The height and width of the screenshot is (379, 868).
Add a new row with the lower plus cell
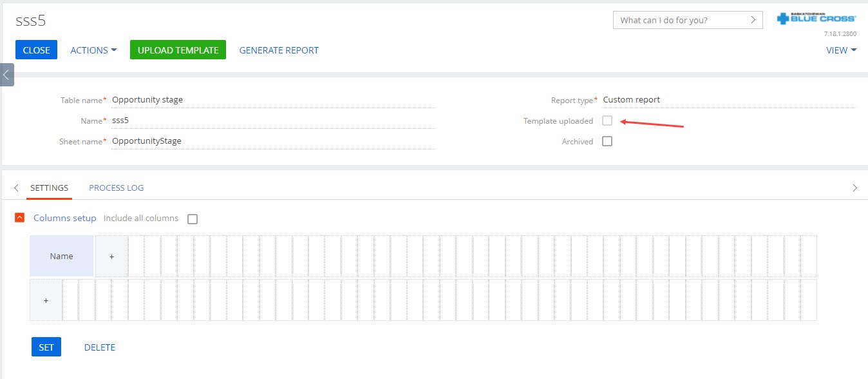coord(46,300)
